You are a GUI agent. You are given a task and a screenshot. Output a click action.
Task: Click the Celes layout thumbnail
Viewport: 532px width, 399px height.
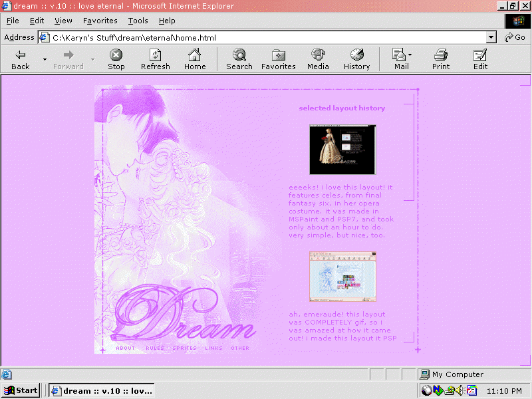click(342, 150)
